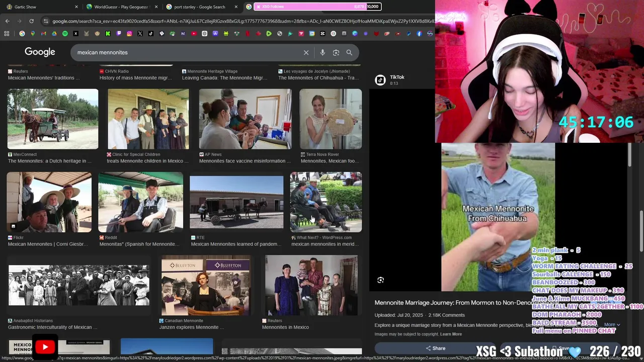644x362 pixels.
Task: Open Terra Nova Rover image result
Action: [331, 119]
